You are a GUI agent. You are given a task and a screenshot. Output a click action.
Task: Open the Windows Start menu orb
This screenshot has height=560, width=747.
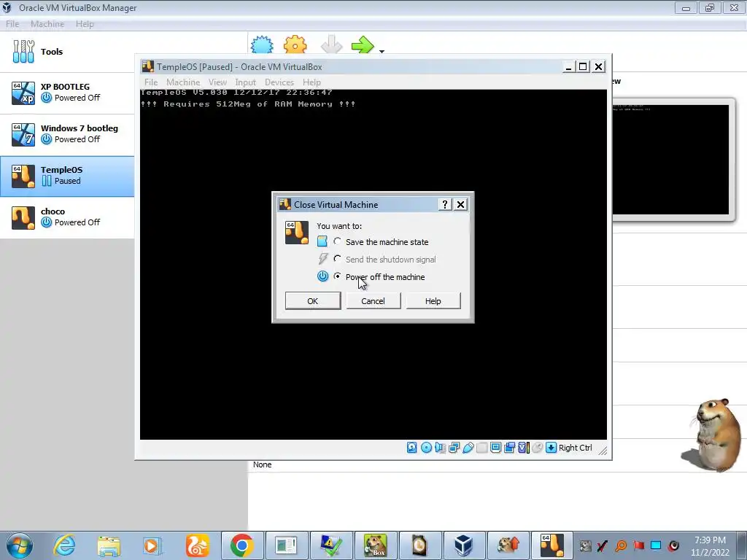pyautogui.click(x=20, y=545)
